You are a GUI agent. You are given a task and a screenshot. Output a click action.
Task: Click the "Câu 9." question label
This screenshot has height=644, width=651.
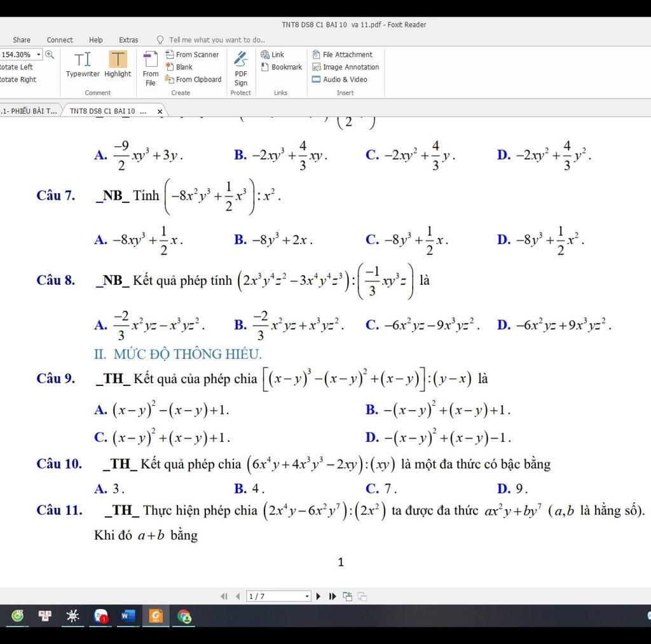pyautogui.click(x=56, y=378)
